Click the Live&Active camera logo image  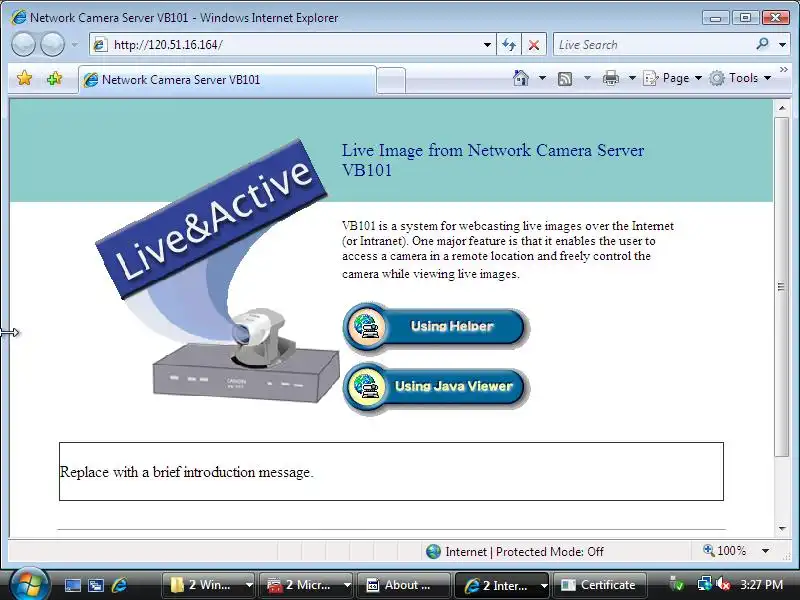point(217,270)
